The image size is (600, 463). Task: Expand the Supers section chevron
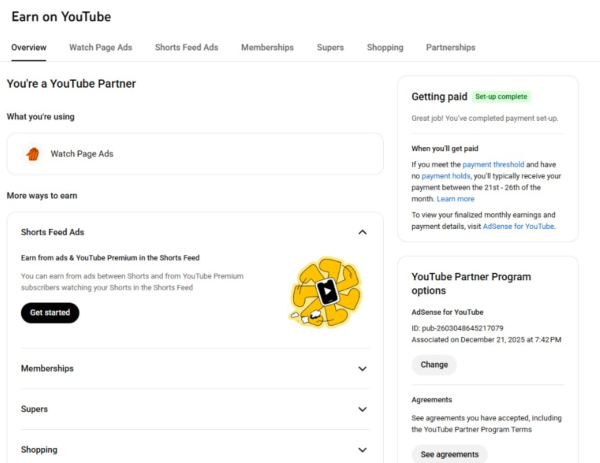(x=362, y=409)
